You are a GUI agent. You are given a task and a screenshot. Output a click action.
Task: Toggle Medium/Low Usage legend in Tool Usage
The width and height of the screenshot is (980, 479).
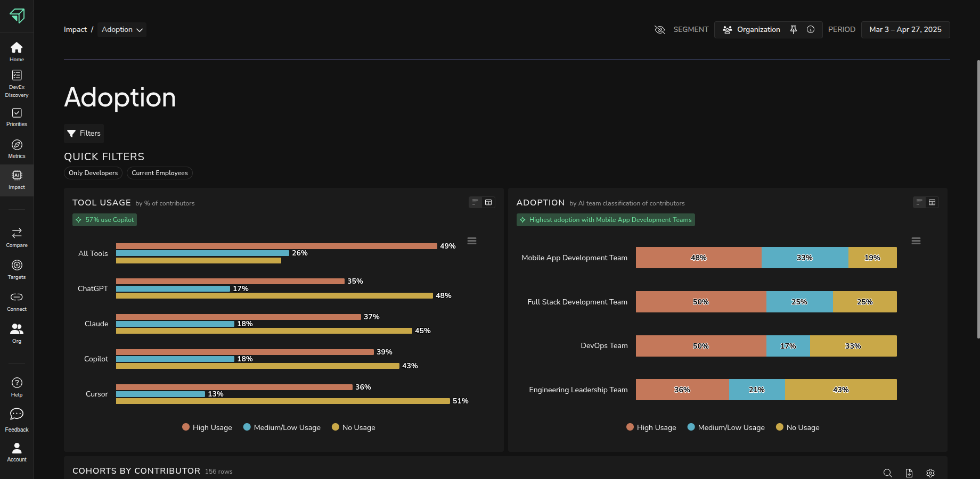(282, 427)
